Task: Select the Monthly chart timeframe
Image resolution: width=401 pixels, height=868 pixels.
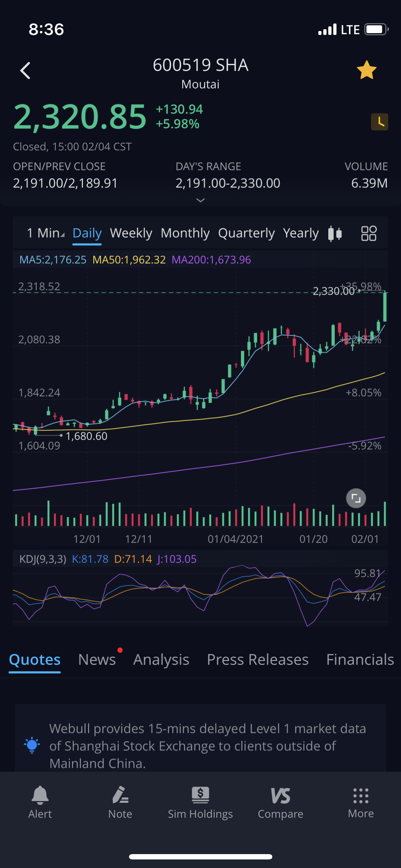Action: [x=185, y=233]
